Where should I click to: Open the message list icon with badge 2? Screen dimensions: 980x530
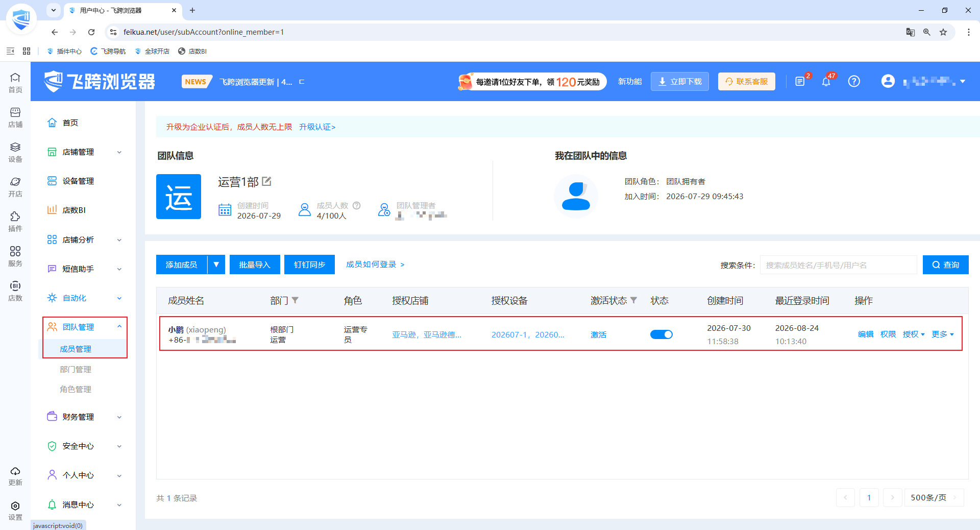click(x=800, y=82)
